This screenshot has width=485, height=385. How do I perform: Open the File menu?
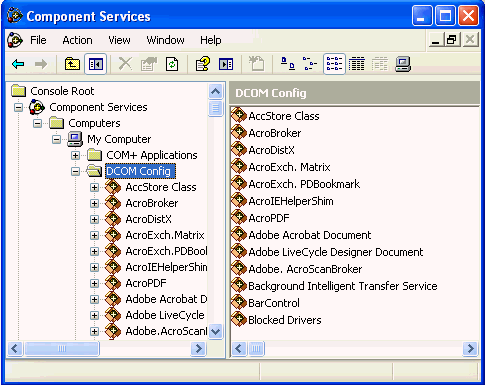(x=38, y=40)
